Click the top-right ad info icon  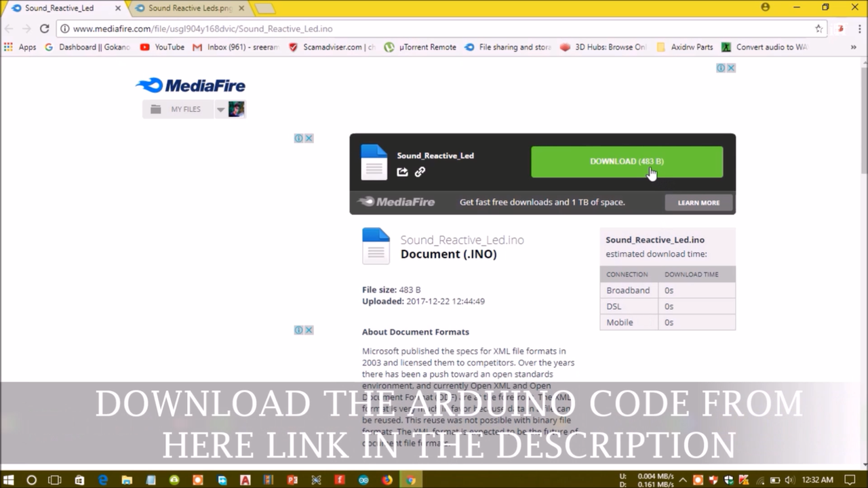pyautogui.click(x=721, y=68)
